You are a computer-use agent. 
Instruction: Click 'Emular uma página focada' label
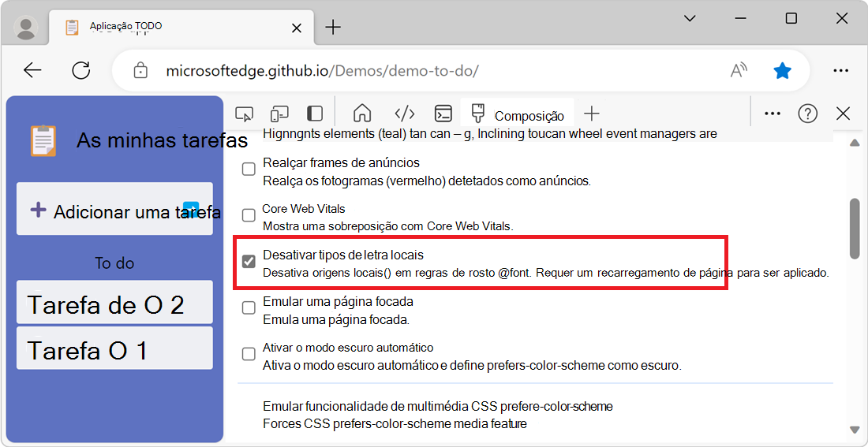pyautogui.click(x=339, y=302)
